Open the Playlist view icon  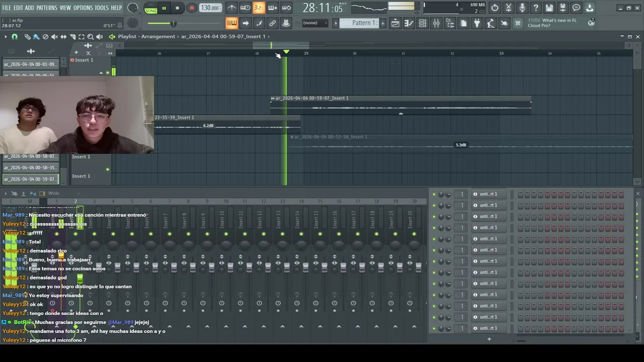pos(395,23)
